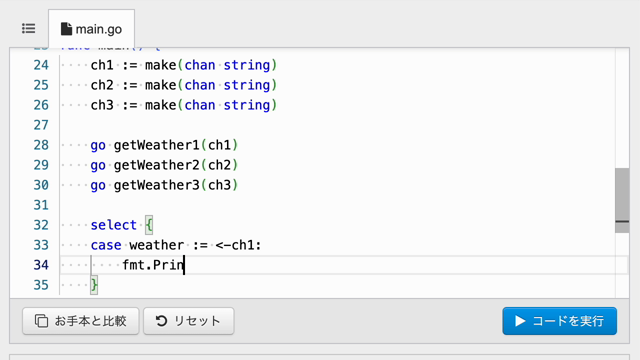
Task: Select the main.go file tab
Action: [91, 29]
